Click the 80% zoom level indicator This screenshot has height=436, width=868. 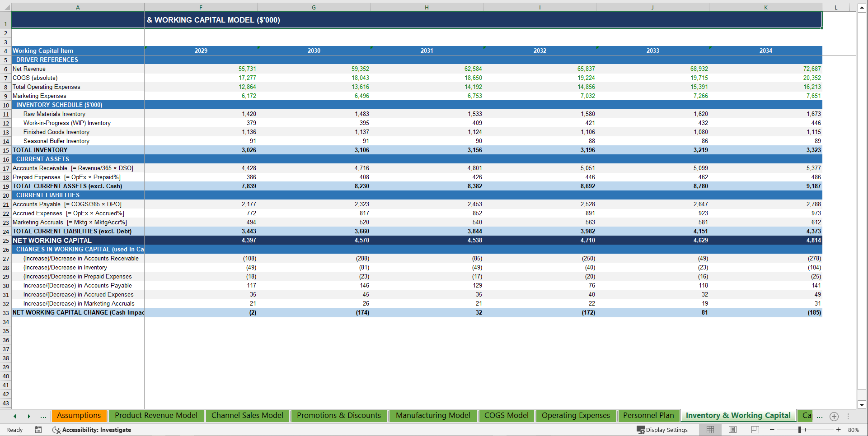(854, 430)
